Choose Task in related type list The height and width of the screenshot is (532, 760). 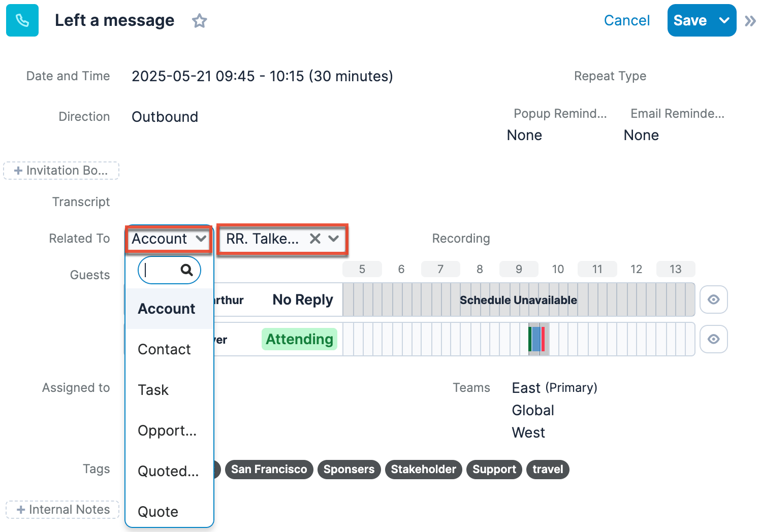pyautogui.click(x=153, y=390)
